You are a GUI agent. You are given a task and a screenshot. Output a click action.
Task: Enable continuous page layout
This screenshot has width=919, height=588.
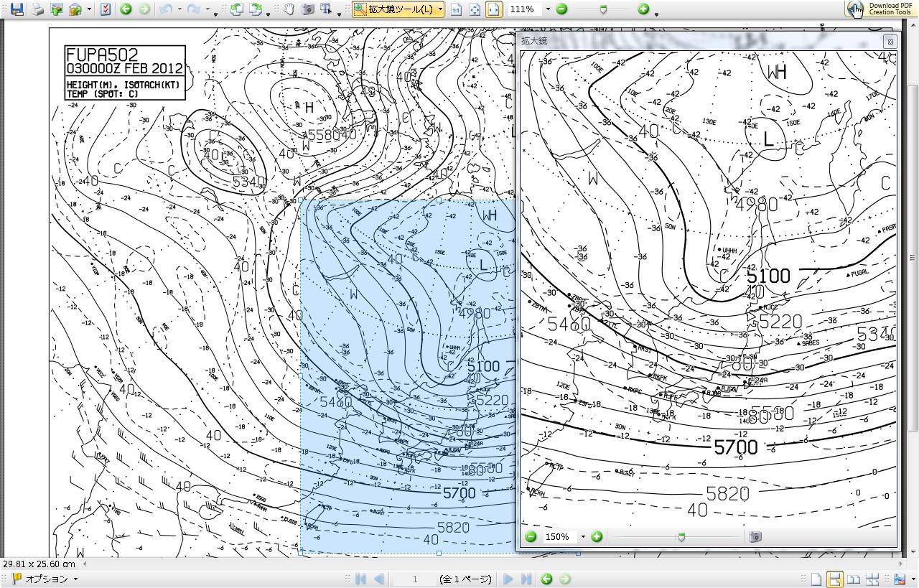[x=835, y=579]
